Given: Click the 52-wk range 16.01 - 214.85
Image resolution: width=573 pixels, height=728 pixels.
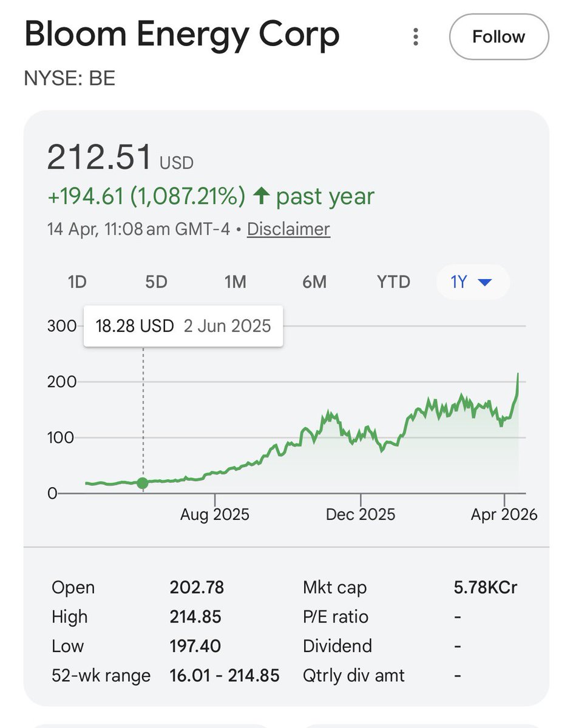Looking at the screenshot, I should point(225,675).
